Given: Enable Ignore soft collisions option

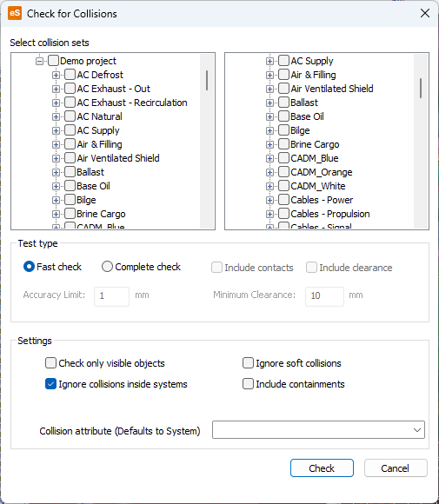Looking at the screenshot, I should point(248,363).
